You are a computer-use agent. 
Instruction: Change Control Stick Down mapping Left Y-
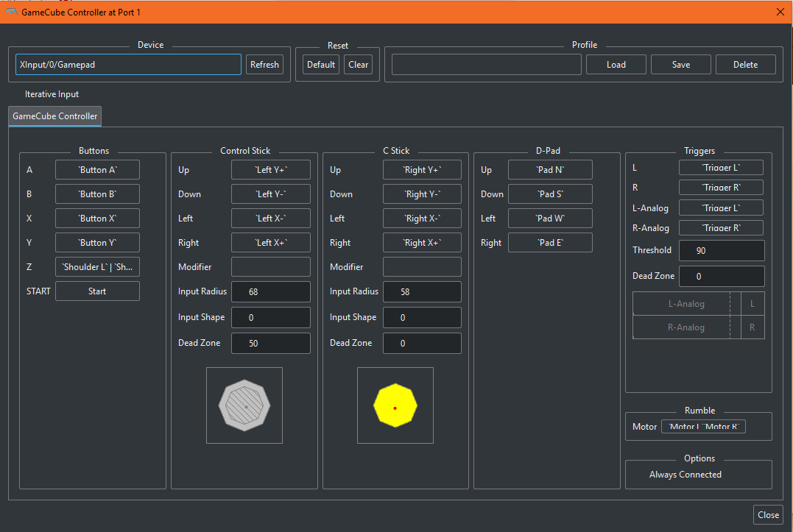click(x=271, y=194)
